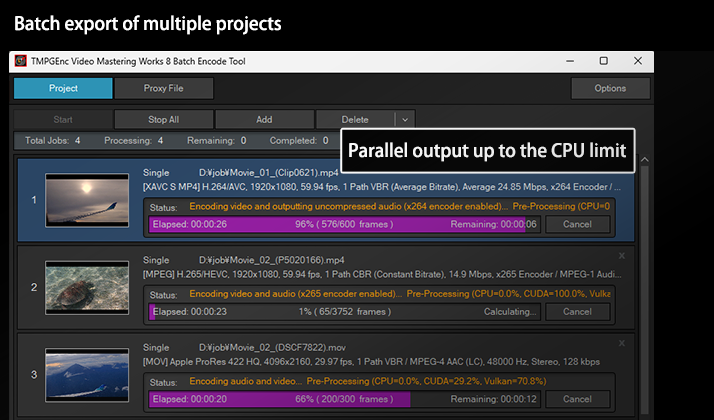
Task: Click job 3 status Encoding audio and video
Action: 367,381
